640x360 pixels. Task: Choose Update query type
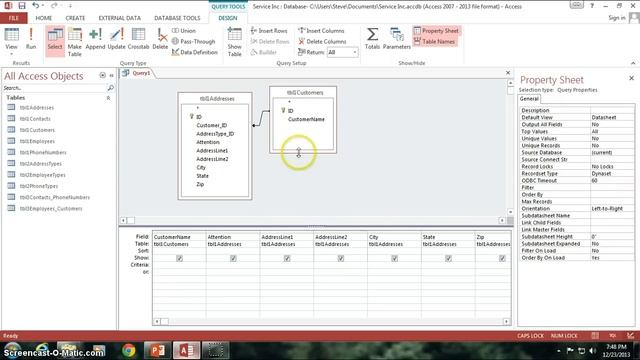coord(116,40)
